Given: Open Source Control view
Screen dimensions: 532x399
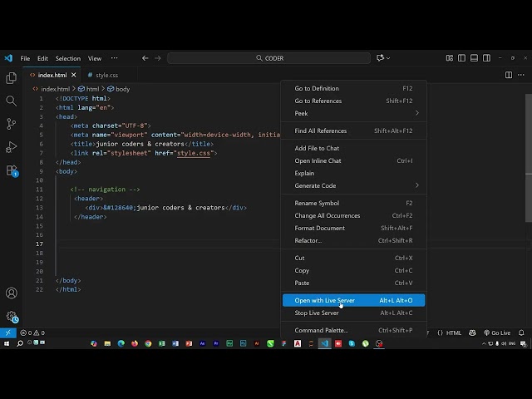Looking at the screenshot, I should tap(11, 124).
